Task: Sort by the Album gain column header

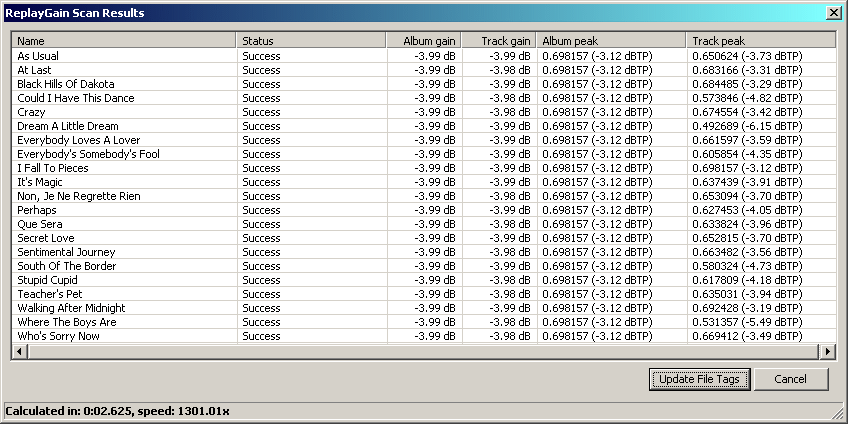Action: tap(424, 41)
